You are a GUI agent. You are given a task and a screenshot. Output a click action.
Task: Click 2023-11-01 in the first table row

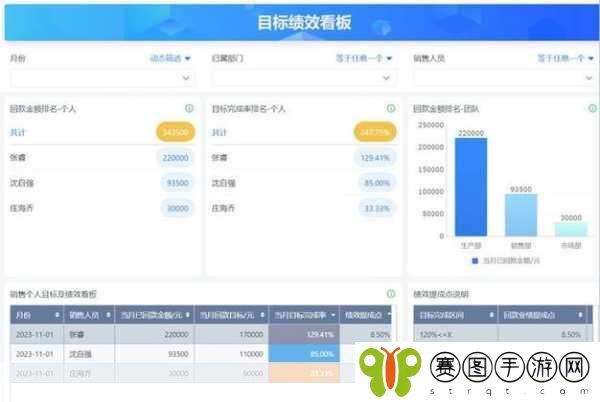pyautogui.click(x=35, y=334)
